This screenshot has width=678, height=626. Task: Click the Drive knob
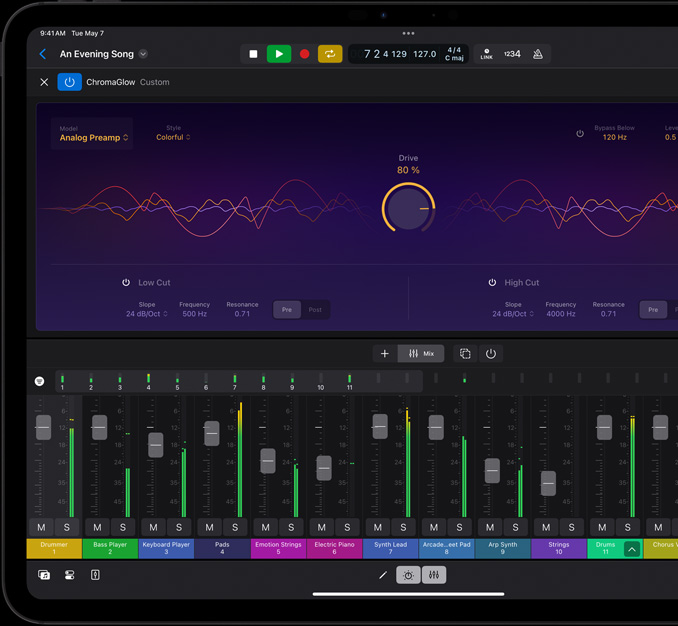[x=408, y=208]
